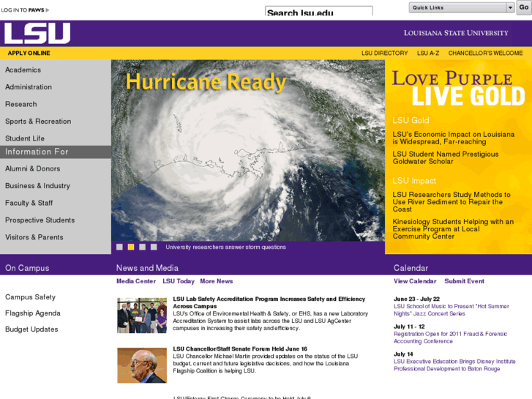Click View Calendar
This screenshot has height=399, width=532.
[x=415, y=281]
